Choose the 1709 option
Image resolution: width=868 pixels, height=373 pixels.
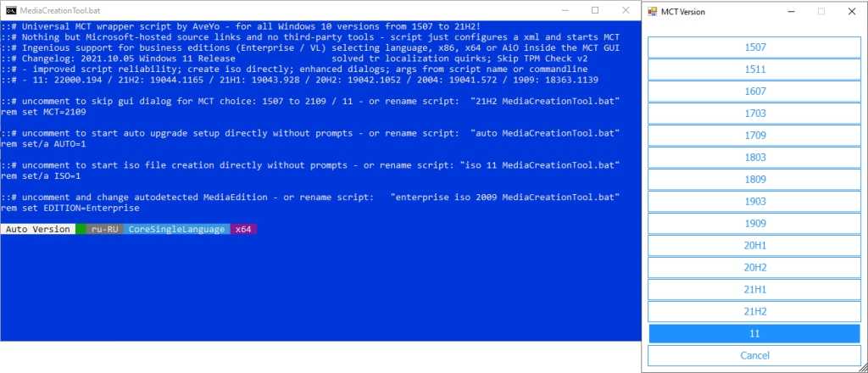(755, 136)
